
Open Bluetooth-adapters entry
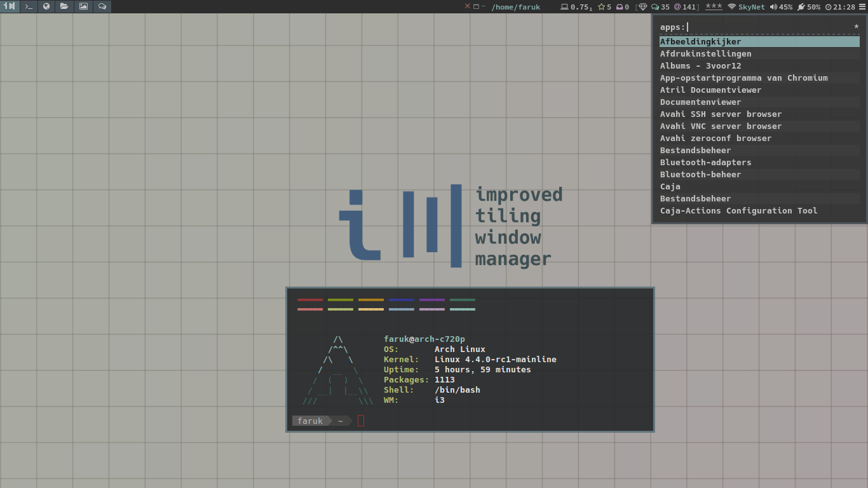(x=759, y=163)
